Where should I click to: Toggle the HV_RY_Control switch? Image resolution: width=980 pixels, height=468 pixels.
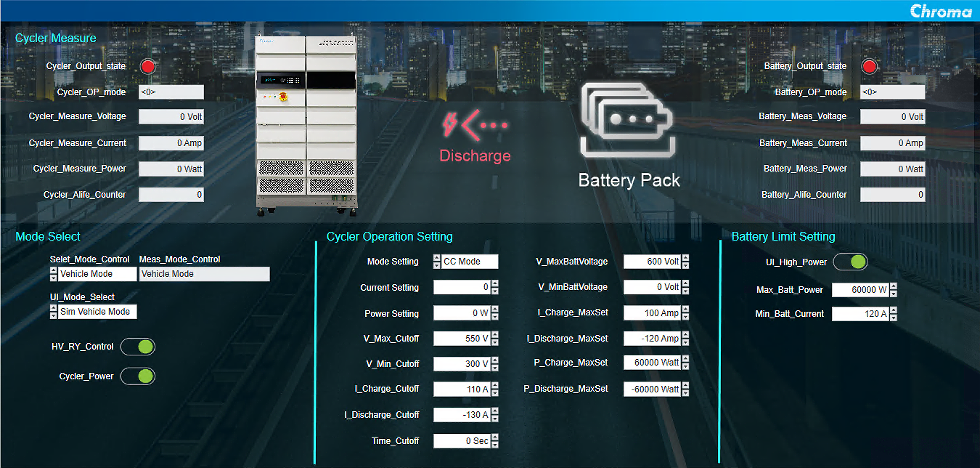click(x=138, y=347)
